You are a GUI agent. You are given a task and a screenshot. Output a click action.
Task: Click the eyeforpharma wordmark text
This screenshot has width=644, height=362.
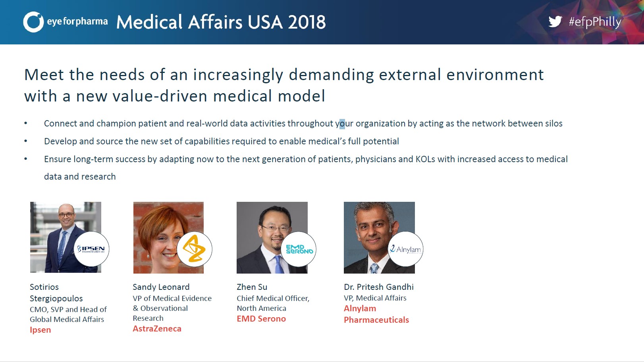coord(77,21)
